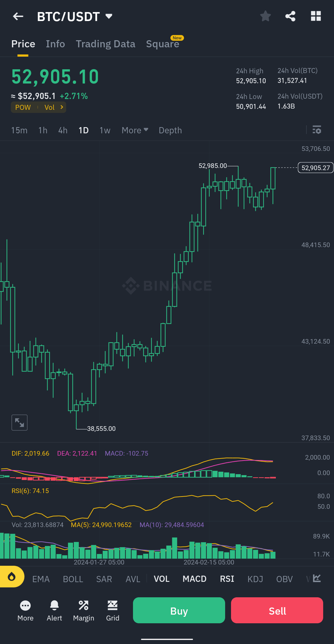Toggle the MACD indicator off
The image size is (334, 644).
[194, 579]
